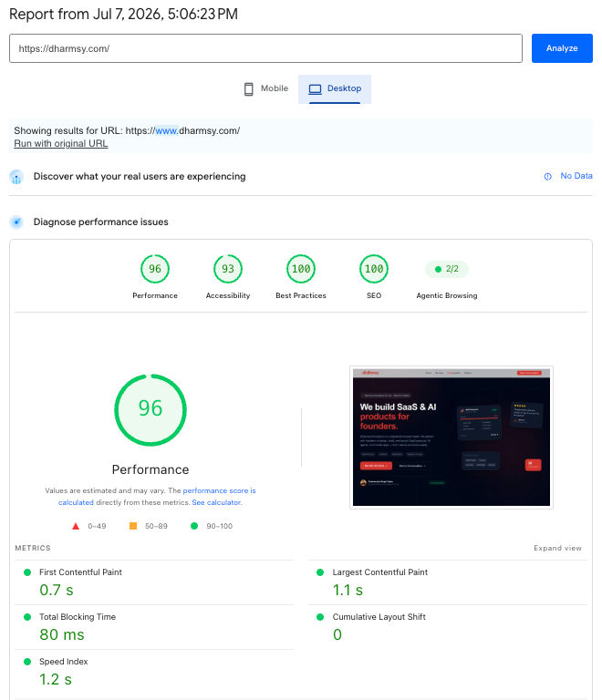Click the red triangle 0–49 legend icon
This screenshot has width=602, height=700.
point(76,526)
